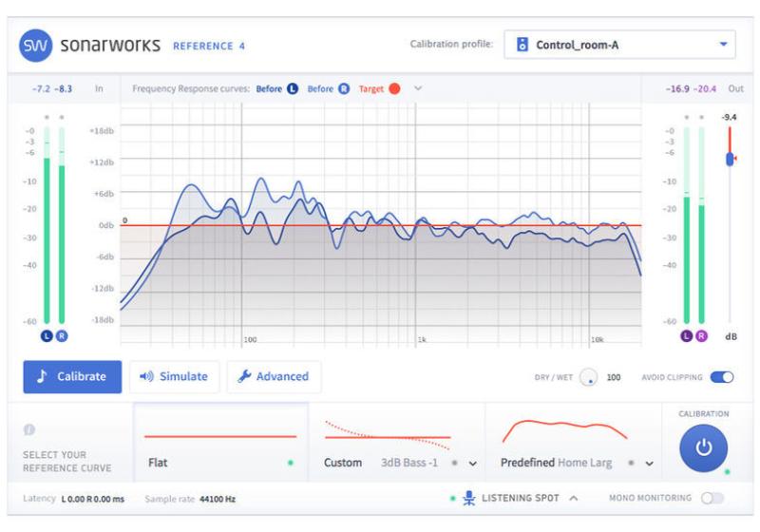Enable Mono Monitoring switch

click(712, 498)
